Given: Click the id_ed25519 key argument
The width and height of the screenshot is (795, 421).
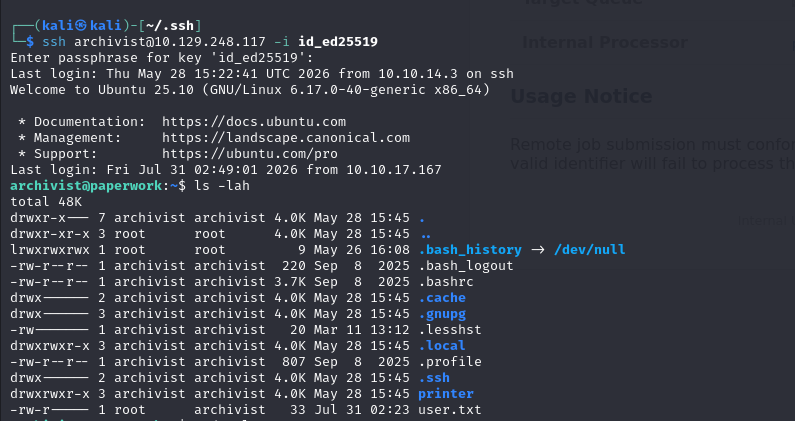Looking at the screenshot, I should 338,42.
